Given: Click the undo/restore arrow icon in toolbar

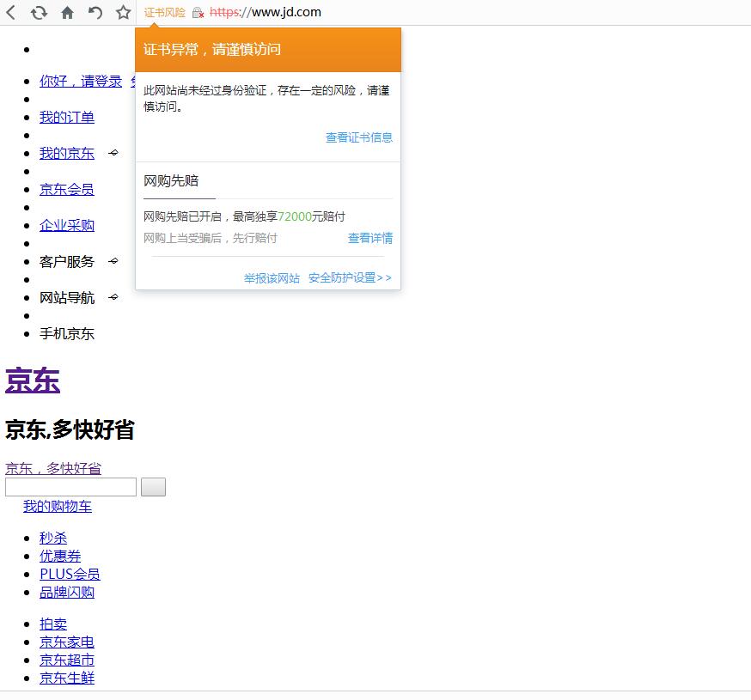Looking at the screenshot, I should (x=95, y=12).
